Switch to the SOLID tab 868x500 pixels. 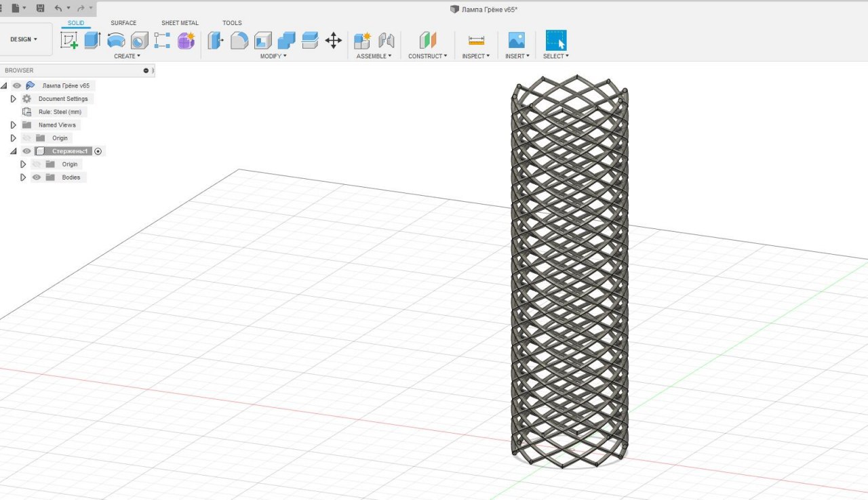(76, 23)
